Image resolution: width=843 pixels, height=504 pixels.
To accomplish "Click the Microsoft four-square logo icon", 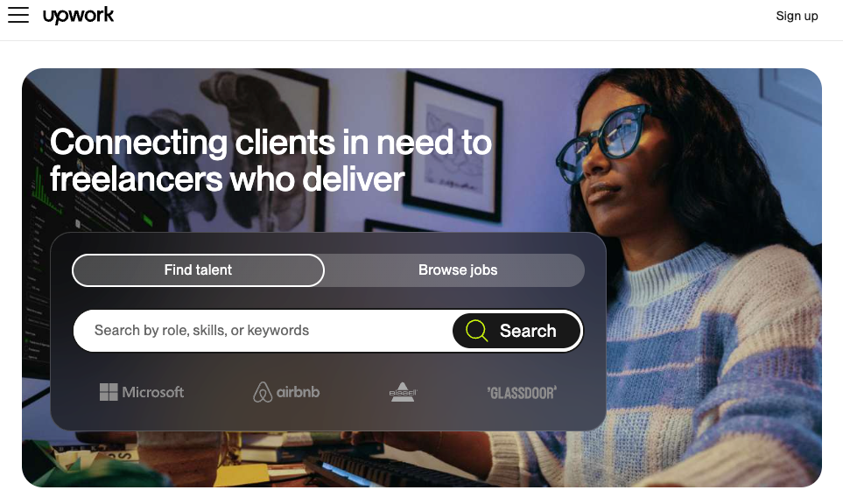I will pyautogui.click(x=109, y=392).
